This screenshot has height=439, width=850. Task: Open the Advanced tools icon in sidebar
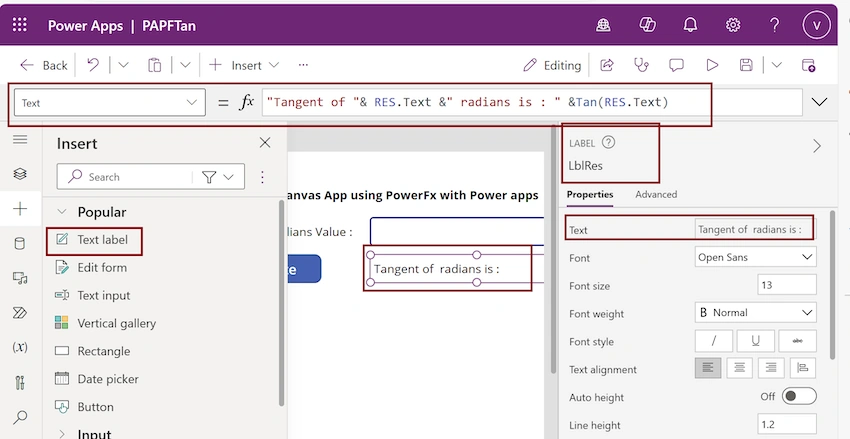click(x=20, y=382)
